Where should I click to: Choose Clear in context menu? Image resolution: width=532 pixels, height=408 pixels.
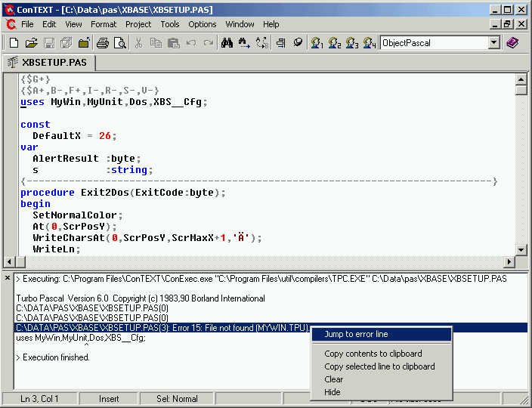click(382, 379)
